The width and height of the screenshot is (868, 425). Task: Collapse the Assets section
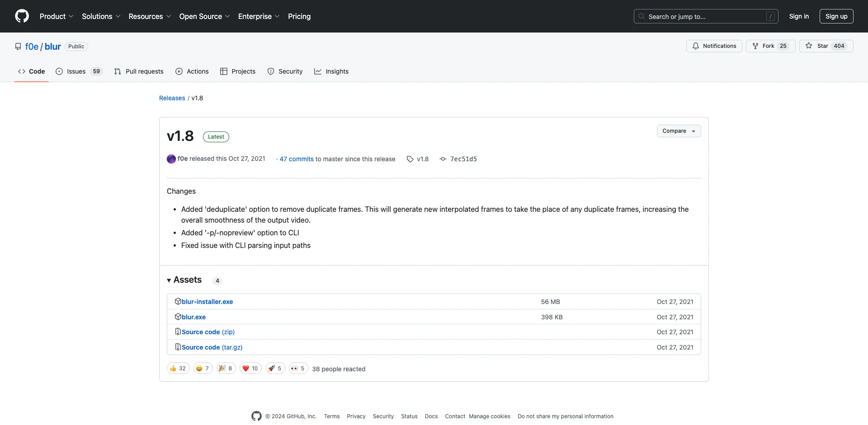(x=184, y=280)
